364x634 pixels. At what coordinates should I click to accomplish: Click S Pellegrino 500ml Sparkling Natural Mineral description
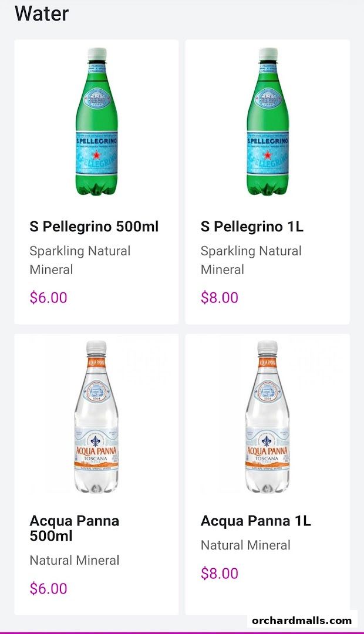(80, 260)
